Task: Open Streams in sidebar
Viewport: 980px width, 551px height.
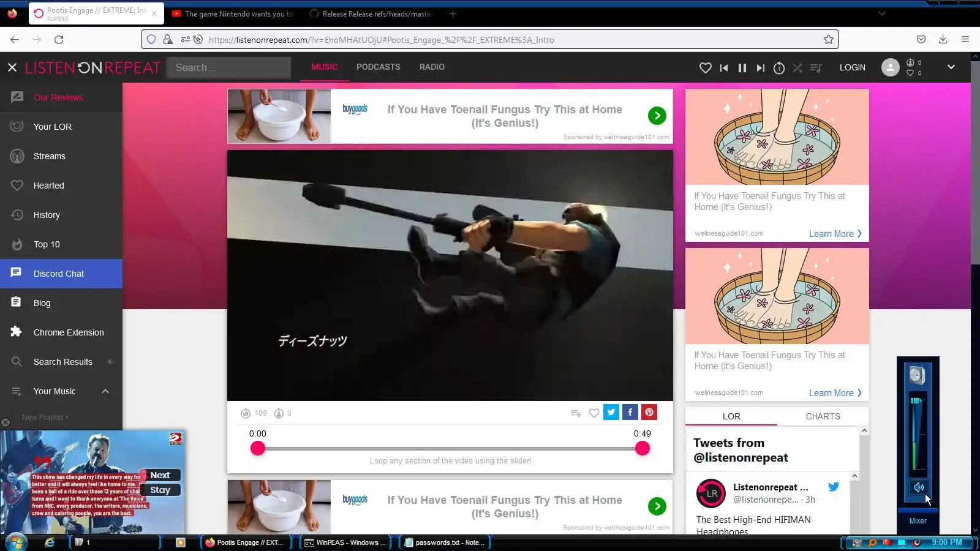Action: tap(61, 156)
